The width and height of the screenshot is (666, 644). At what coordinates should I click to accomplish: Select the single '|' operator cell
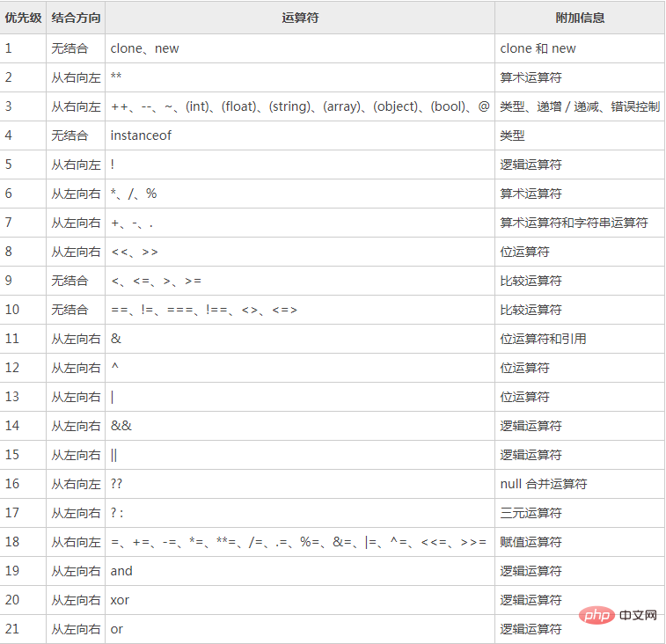pyautogui.click(x=300, y=397)
